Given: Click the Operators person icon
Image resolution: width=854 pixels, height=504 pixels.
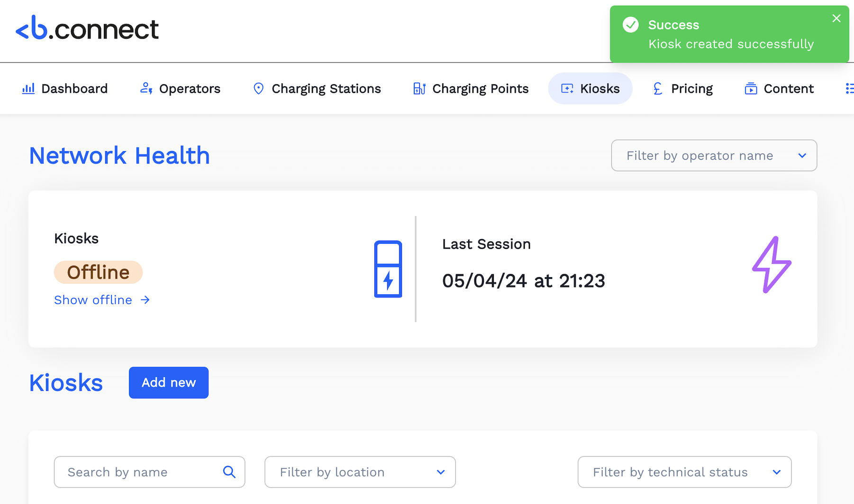Looking at the screenshot, I should [146, 89].
